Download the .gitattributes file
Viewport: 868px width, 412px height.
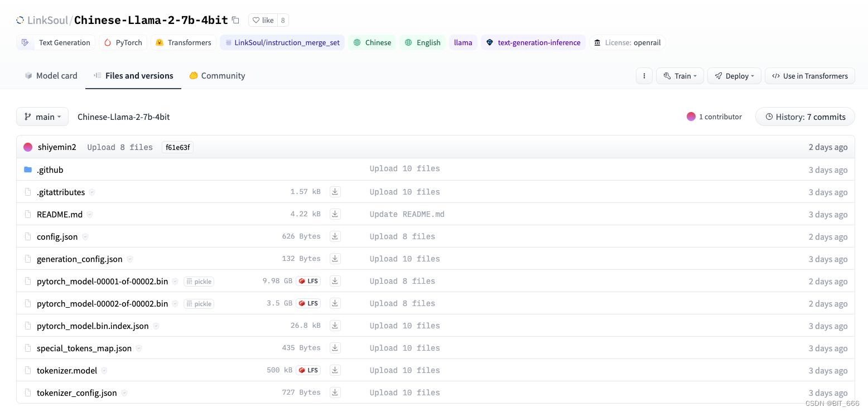click(335, 192)
